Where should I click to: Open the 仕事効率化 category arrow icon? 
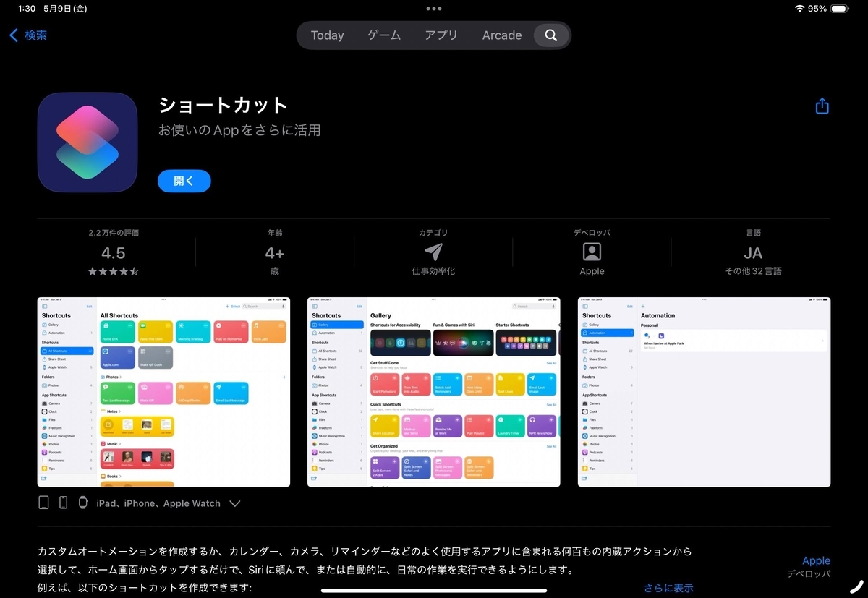(x=433, y=252)
